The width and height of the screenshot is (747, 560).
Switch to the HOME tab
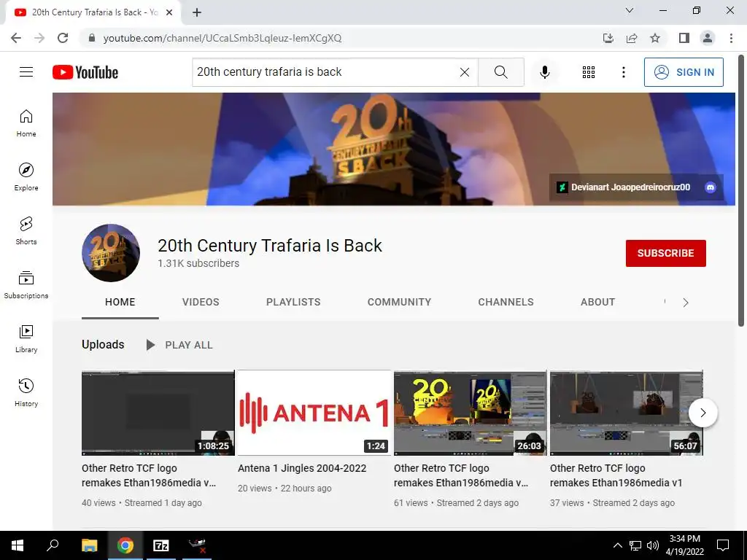120,303
